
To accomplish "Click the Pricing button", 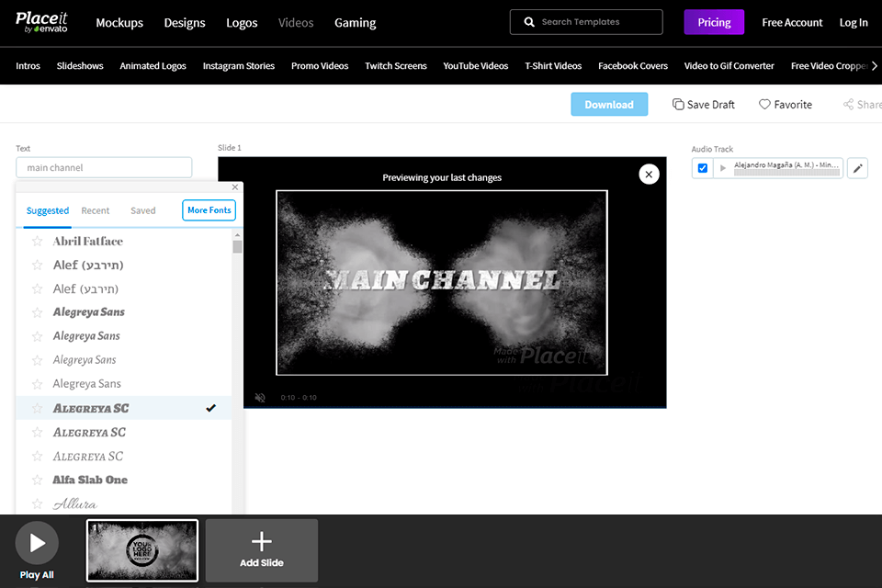I will pyautogui.click(x=714, y=21).
